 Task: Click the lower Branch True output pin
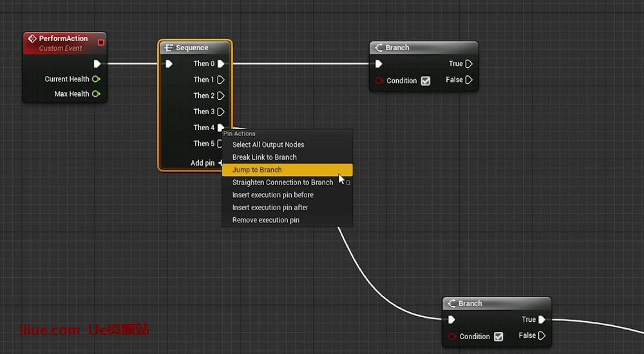(542, 319)
